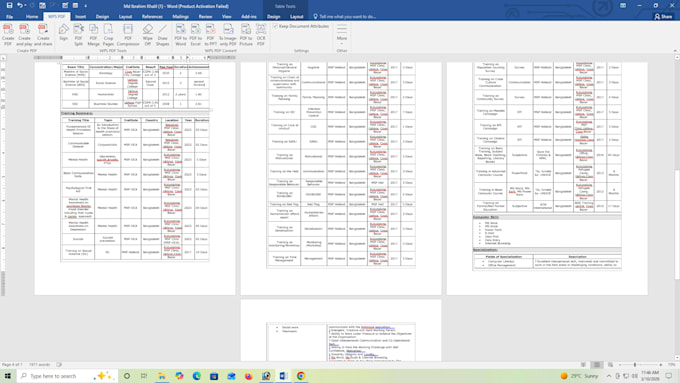Image resolution: width=680 pixels, height=383 pixels.
Task: Open the Windows Start menu
Action: coord(7,376)
